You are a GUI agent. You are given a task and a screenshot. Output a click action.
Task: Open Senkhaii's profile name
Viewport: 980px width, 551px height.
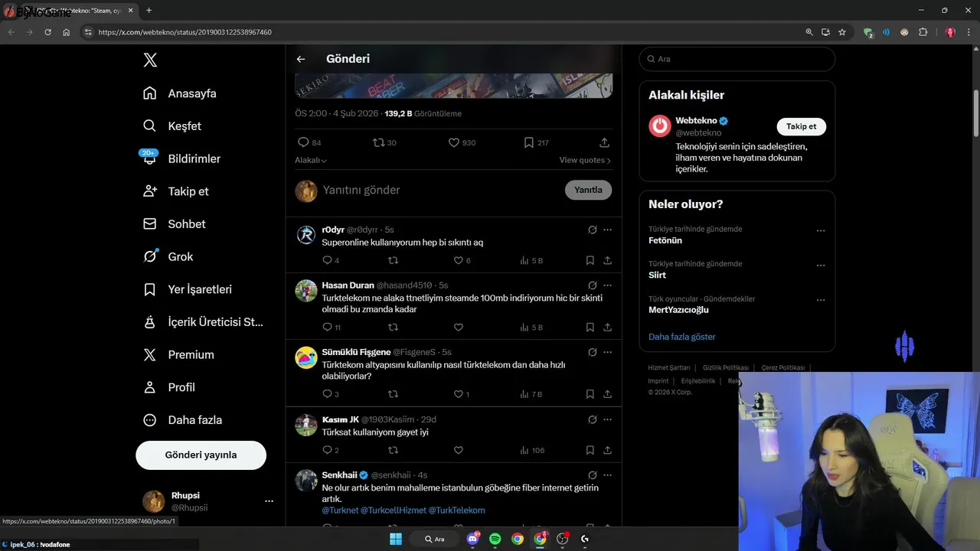pyautogui.click(x=339, y=474)
